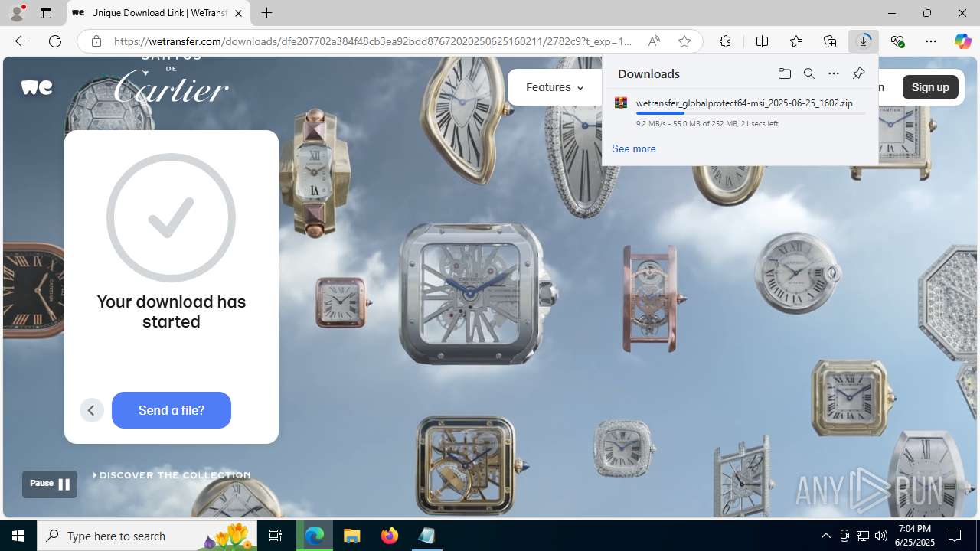
Task: Click the download complete checkmark circle
Action: 171,217
